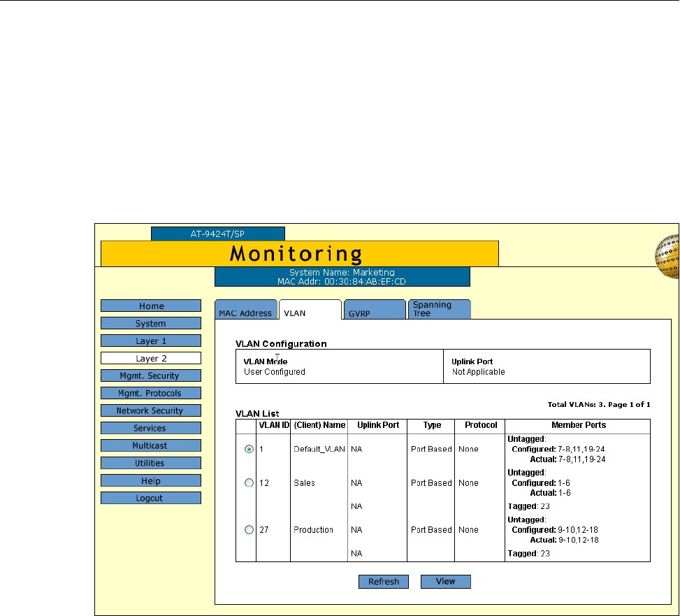Click the Default_VLAN name cell
The width and height of the screenshot is (680, 616).
coord(319,449)
